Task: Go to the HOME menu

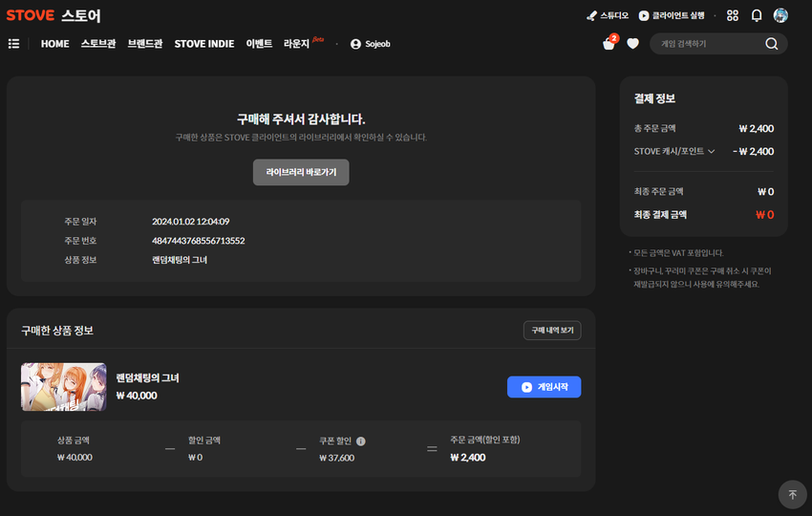Action: (x=54, y=44)
